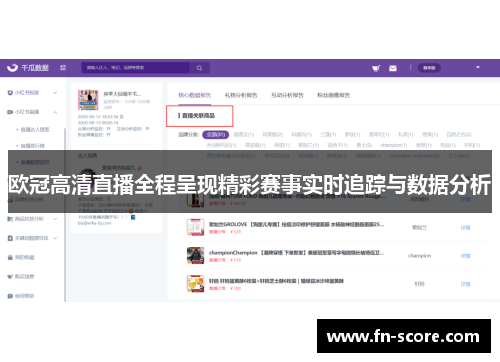Viewport: 500px width, 362px height.
Task: Click the ¥100 product row thumbnail
Action: pyautogui.click(x=195, y=284)
